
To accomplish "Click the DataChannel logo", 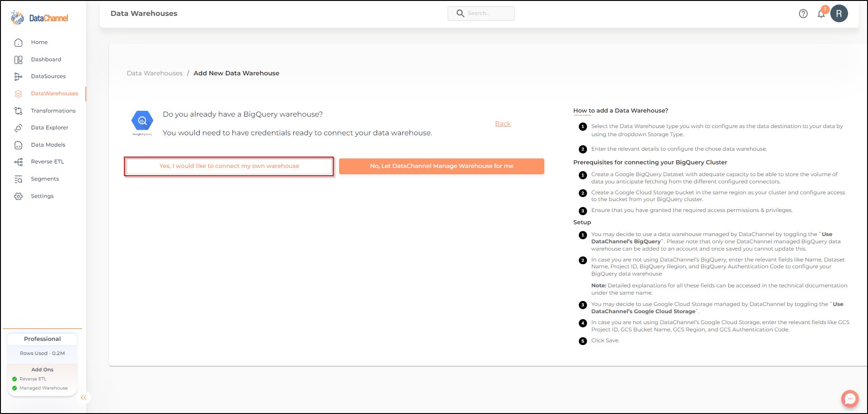I will click(x=39, y=18).
